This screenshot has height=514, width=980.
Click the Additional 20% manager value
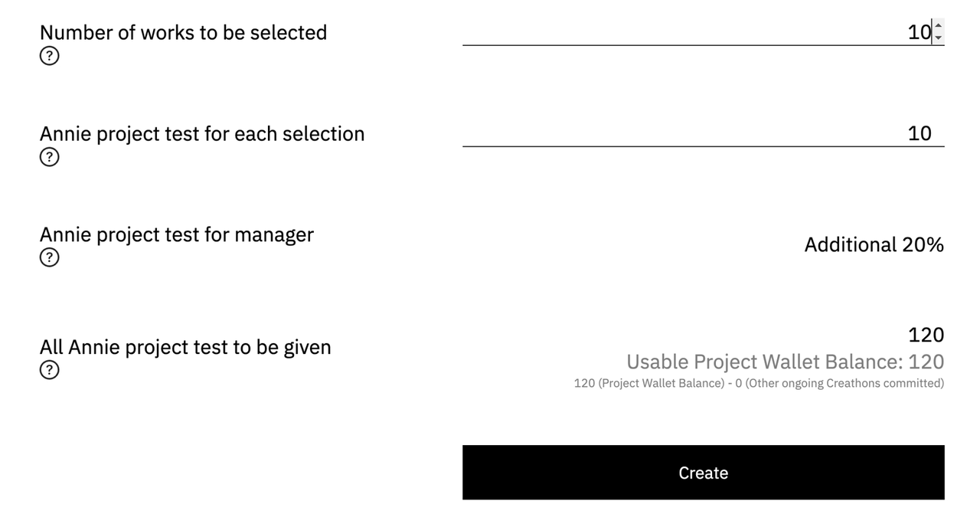pos(874,244)
